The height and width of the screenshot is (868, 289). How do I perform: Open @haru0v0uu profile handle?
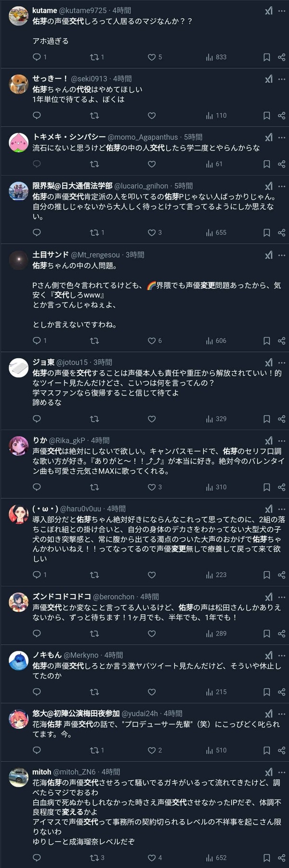80,509
